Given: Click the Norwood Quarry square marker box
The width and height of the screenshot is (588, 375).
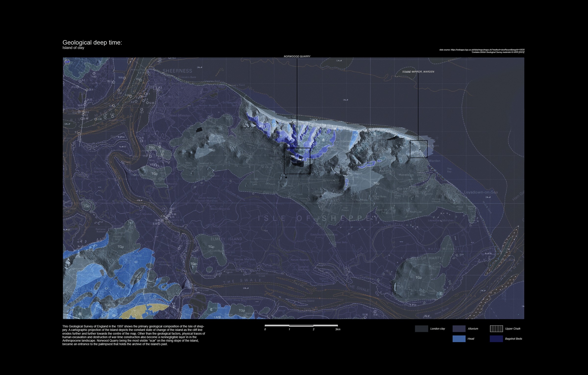Looking at the screenshot, I should tap(297, 161).
